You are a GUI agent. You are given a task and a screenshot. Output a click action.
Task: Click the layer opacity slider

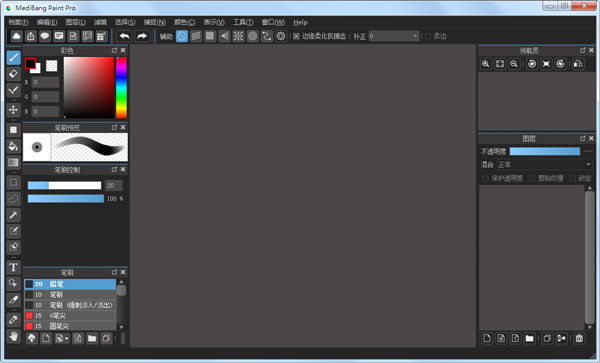point(545,151)
